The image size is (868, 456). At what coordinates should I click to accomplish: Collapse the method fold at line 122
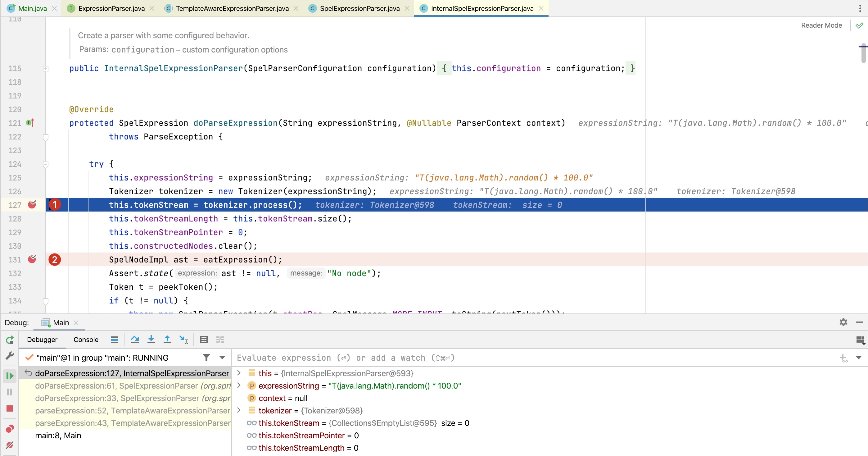[46, 137]
